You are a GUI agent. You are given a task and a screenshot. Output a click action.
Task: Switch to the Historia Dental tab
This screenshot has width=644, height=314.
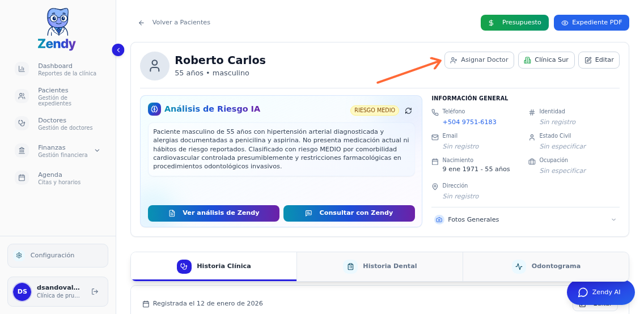coord(380,266)
